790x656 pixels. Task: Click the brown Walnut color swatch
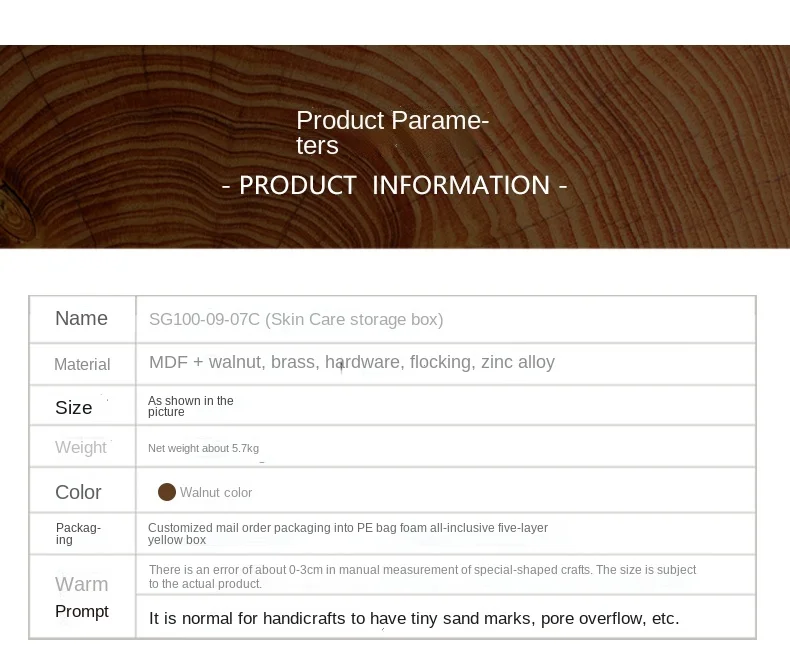pyautogui.click(x=167, y=492)
